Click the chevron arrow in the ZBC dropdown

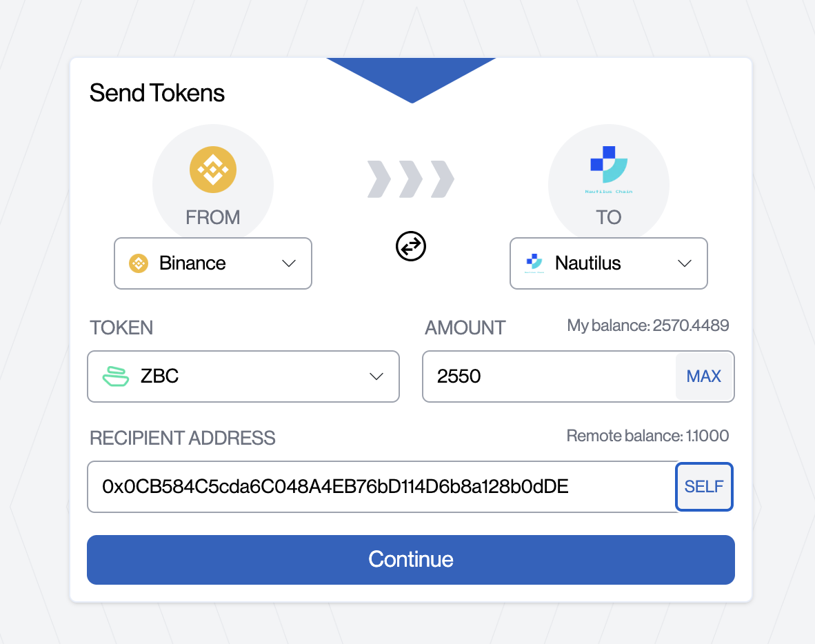pyautogui.click(x=376, y=376)
